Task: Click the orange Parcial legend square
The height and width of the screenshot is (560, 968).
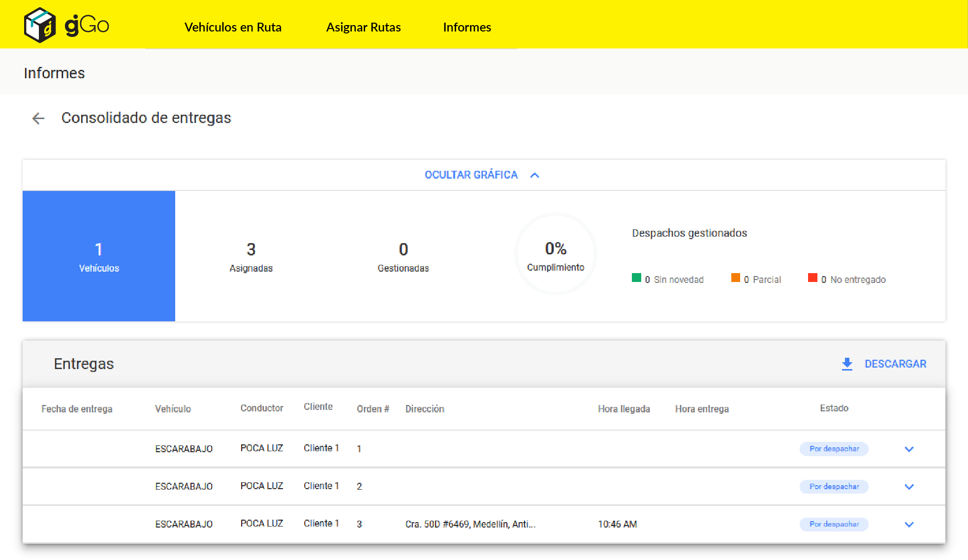Action: [x=735, y=278]
